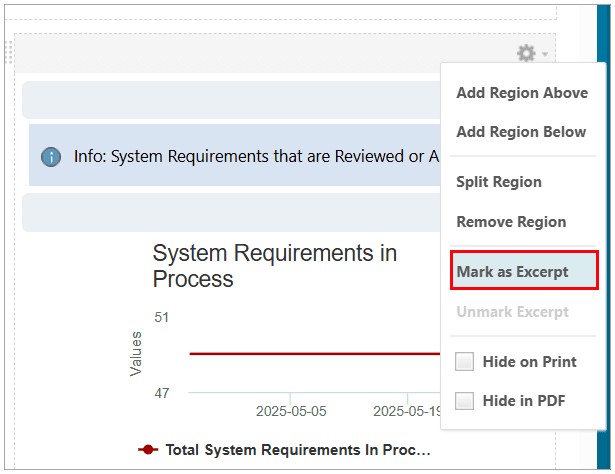
Task: Enable the Hide on Print checkbox
Action: tap(464, 361)
